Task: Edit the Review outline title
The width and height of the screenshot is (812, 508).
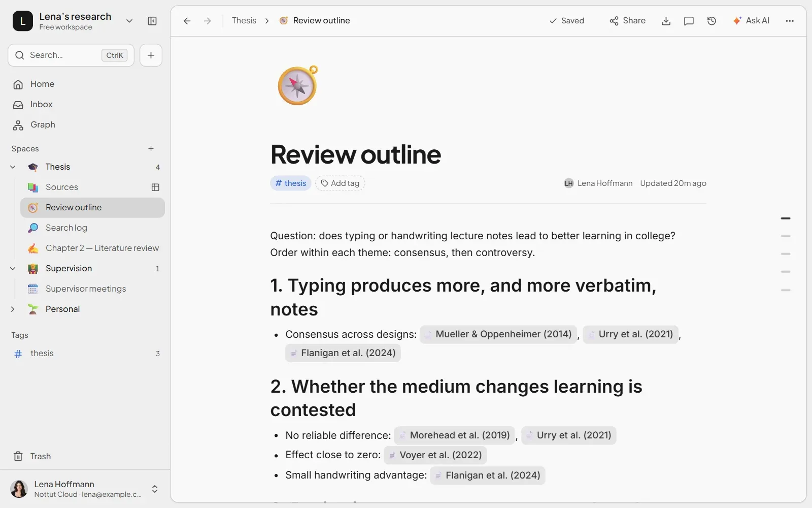Action: 356,154
